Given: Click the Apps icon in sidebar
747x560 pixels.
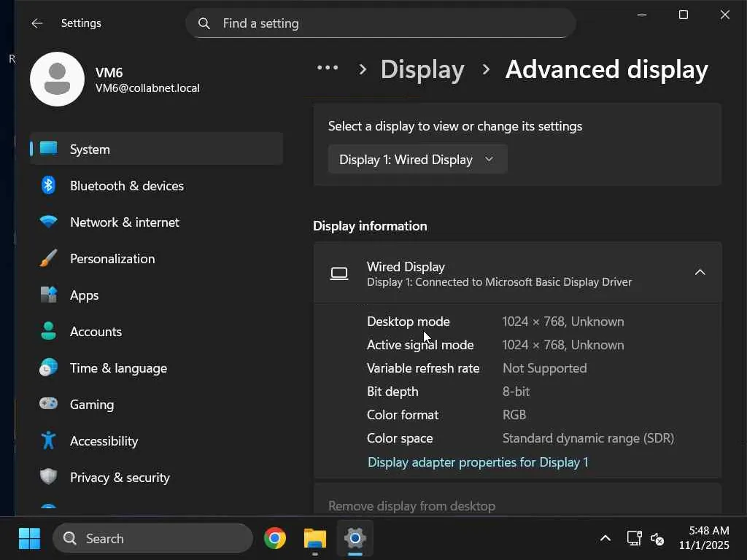Looking at the screenshot, I should [x=48, y=295].
